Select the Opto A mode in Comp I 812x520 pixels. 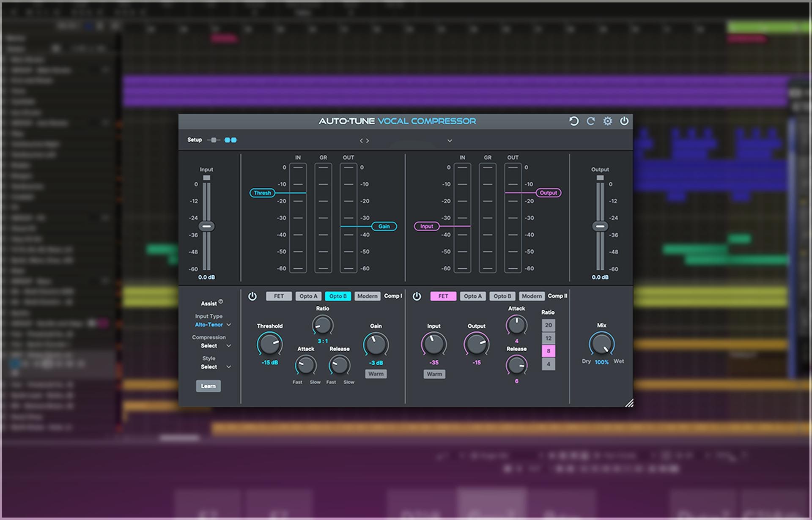coord(308,296)
